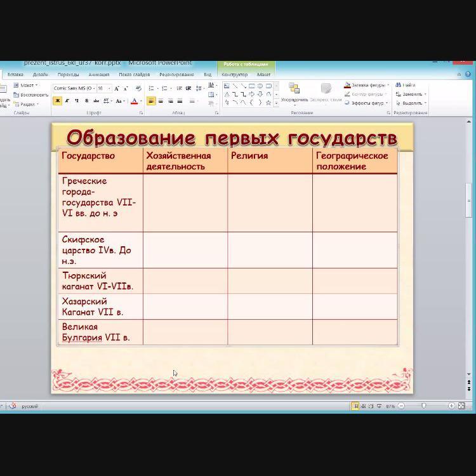Clear all formatting icon

[x=138, y=88]
